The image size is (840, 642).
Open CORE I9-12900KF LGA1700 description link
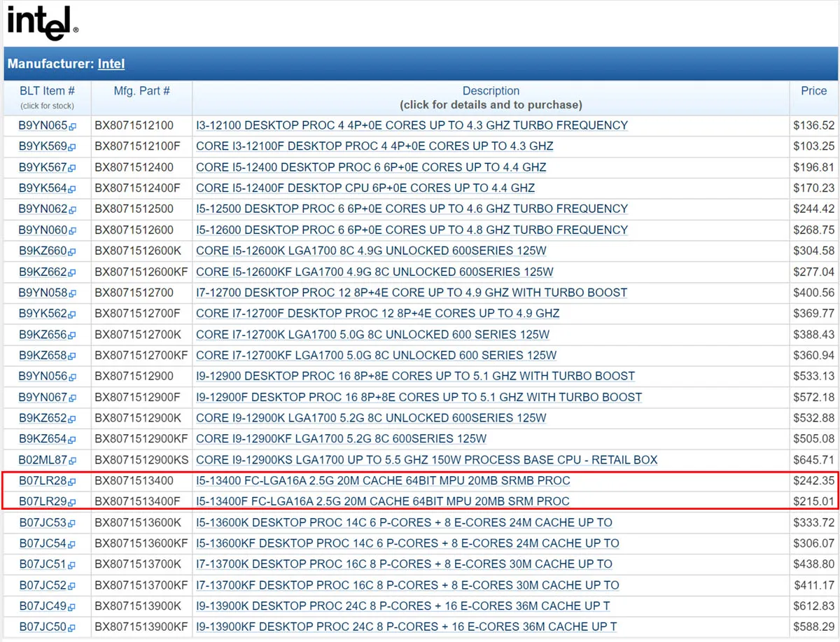[x=342, y=439]
